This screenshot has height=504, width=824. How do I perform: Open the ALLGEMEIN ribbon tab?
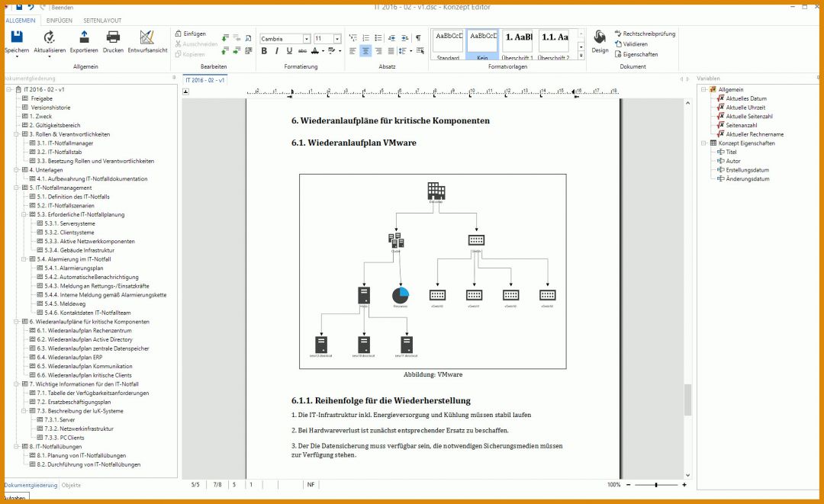(21, 21)
